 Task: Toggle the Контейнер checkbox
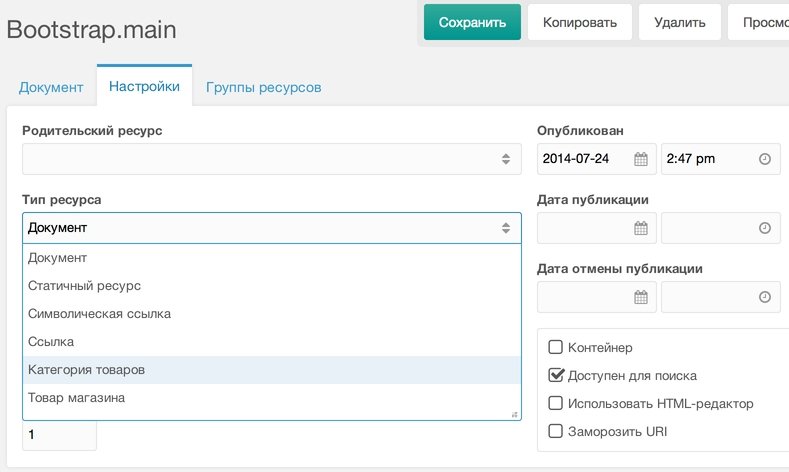tap(556, 347)
